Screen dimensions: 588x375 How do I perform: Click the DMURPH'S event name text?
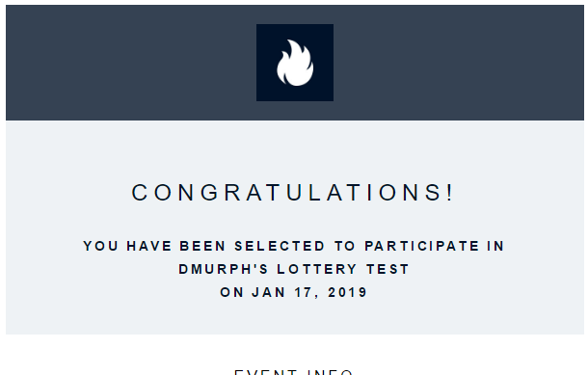[x=224, y=269]
